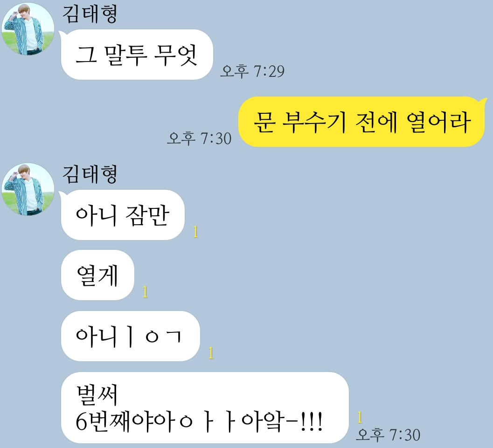Screen dimensions: 493x448
Task: Click the 김태형 name above 아니 잠만
Action: click(90, 174)
